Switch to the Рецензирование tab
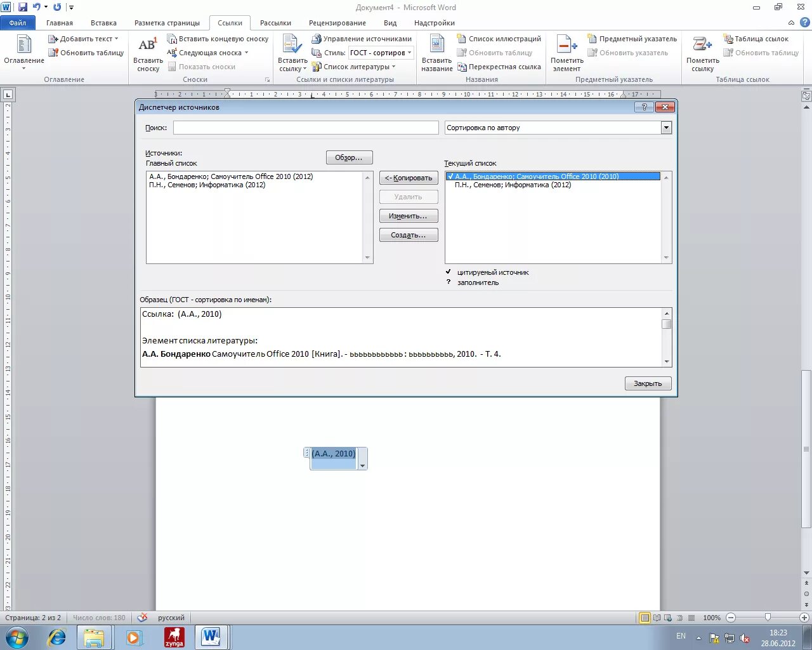 (x=337, y=23)
